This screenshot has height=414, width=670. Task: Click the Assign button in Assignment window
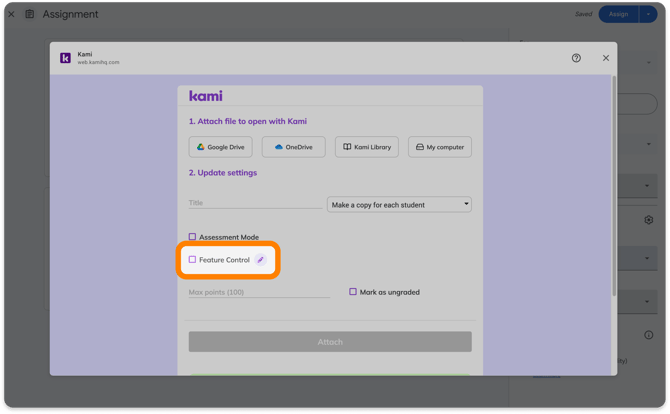pyautogui.click(x=618, y=14)
